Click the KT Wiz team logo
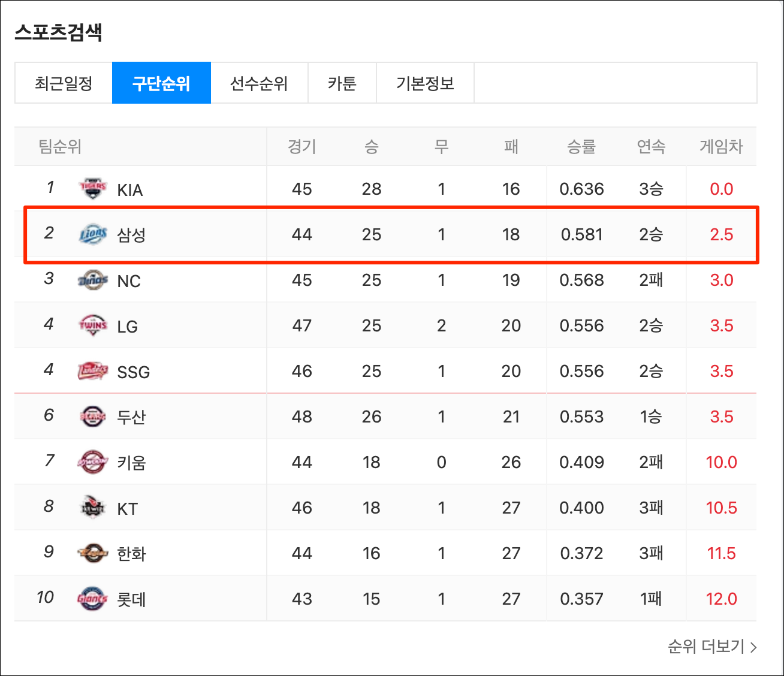784x676 pixels. click(x=93, y=508)
